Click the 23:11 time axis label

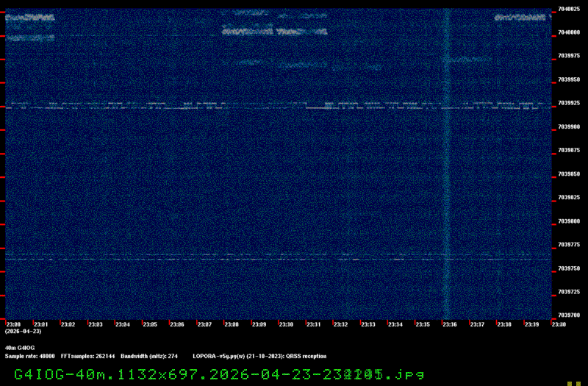tap(314, 324)
